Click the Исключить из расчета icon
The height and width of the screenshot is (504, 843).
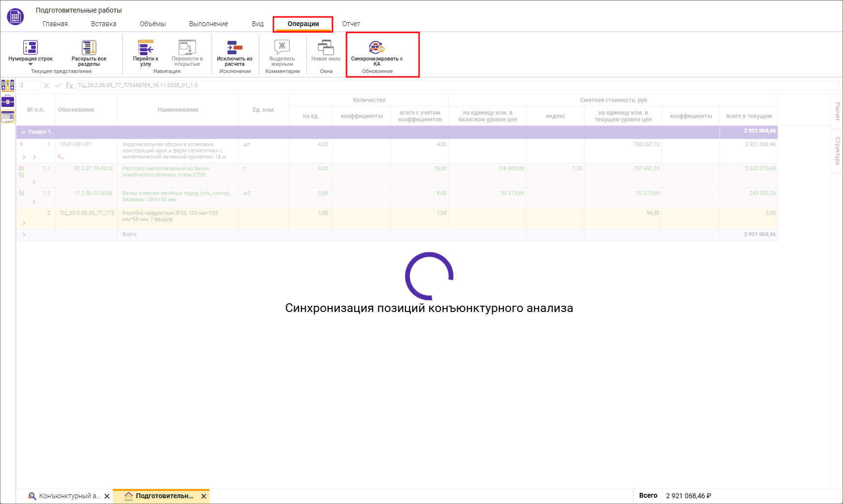(235, 47)
